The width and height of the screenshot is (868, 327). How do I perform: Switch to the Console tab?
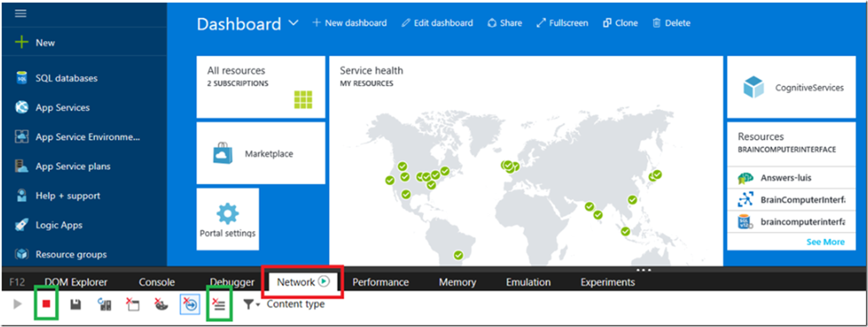(157, 282)
